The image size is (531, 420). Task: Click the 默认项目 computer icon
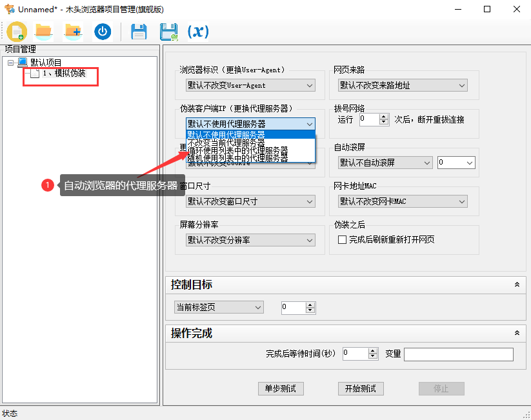[23, 63]
